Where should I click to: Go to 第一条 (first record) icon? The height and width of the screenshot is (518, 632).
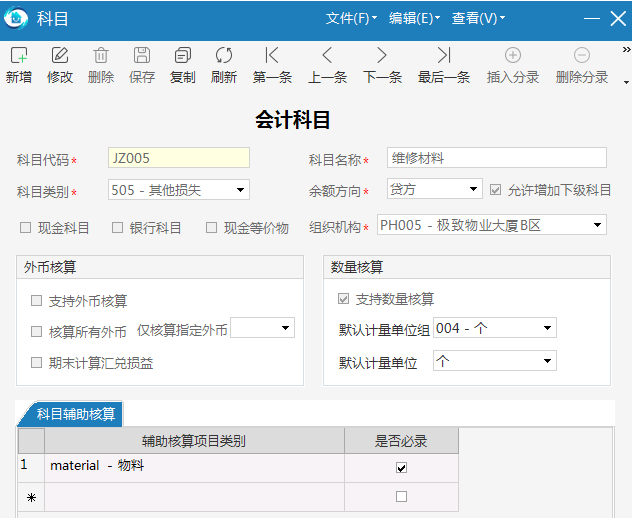pyautogui.click(x=272, y=55)
